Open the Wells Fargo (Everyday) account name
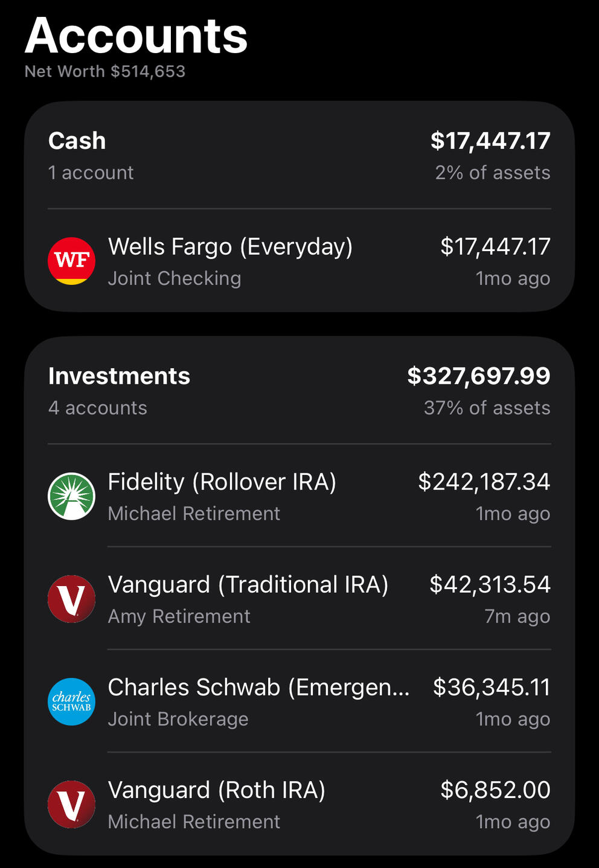Image resolution: width=599 pixels, height=868 pixels. point(230,246)
